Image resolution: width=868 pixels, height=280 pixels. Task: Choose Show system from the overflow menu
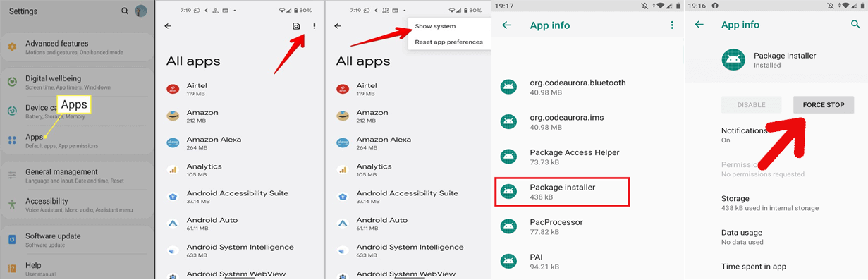coord(435,26)
